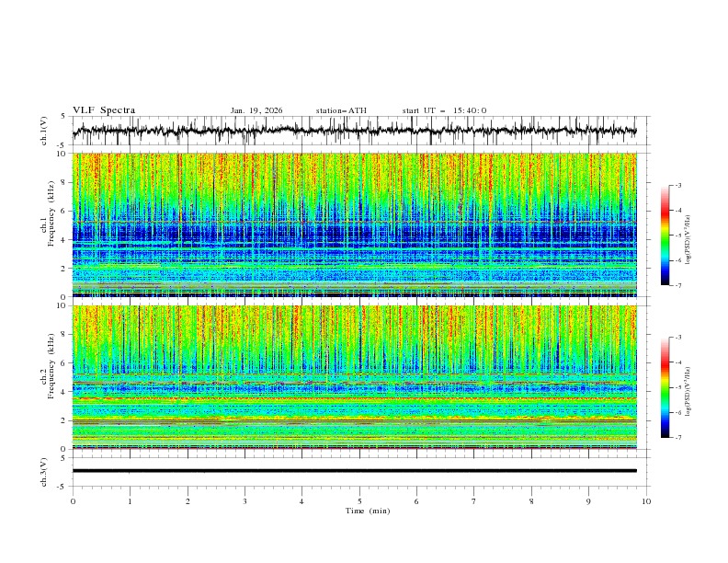Click the lower colorbar 'log(PSD)(V²/Hz)' label

688,391
